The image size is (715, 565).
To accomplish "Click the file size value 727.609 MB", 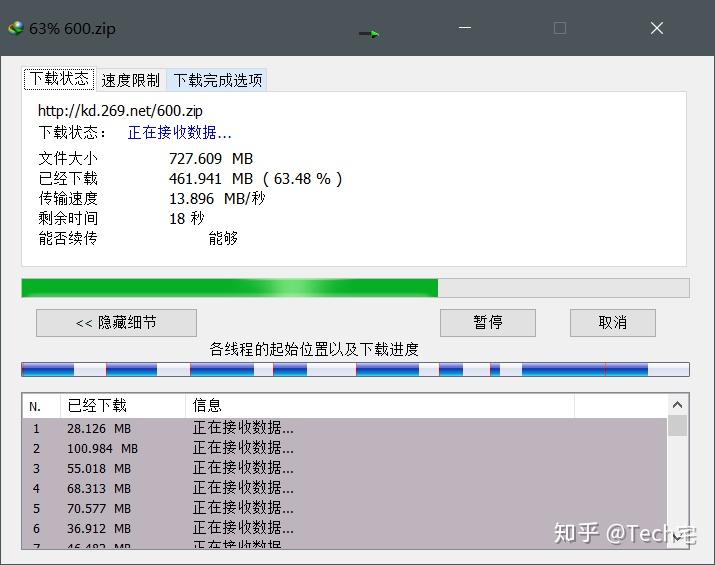I will click(x=211, y=159).
